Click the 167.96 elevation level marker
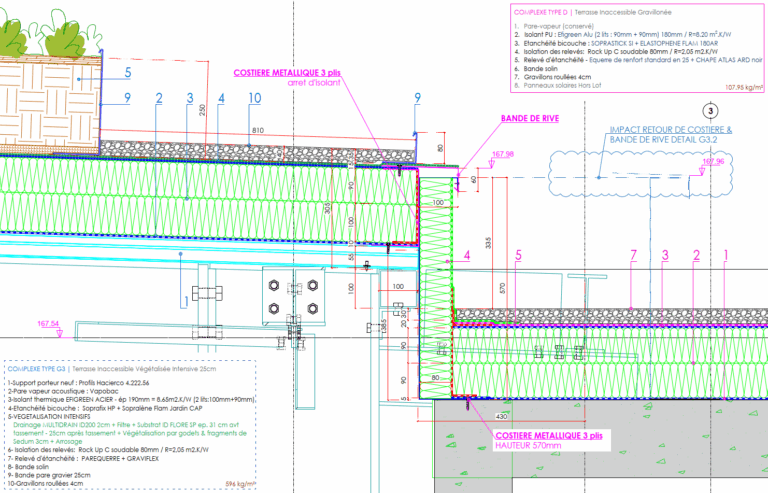768x493 pixels. [711, 161]
